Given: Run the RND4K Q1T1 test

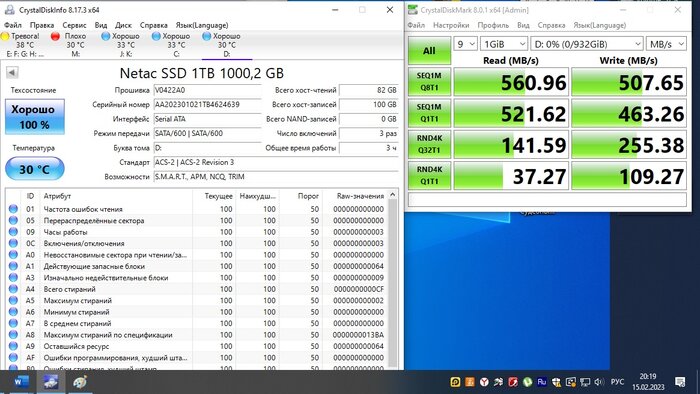Looking at the screenshot, I should pos(429,175).
